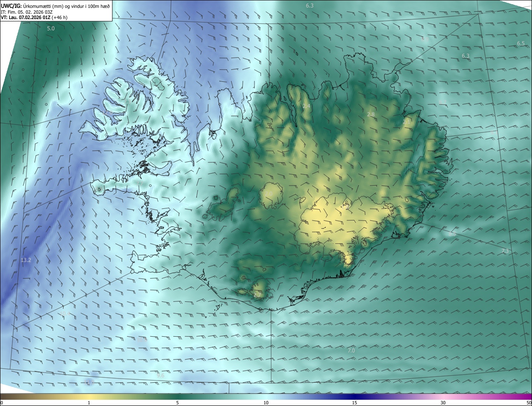Click the colorbar tick label 30
This screenshot has width=532, height=406.
(x=443, y=403)
